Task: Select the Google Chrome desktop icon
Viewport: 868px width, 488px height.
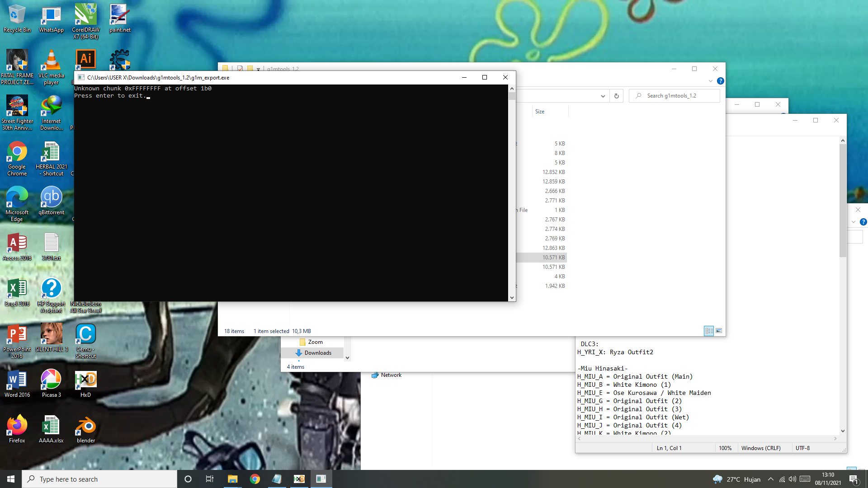Action: coord(17,158)
